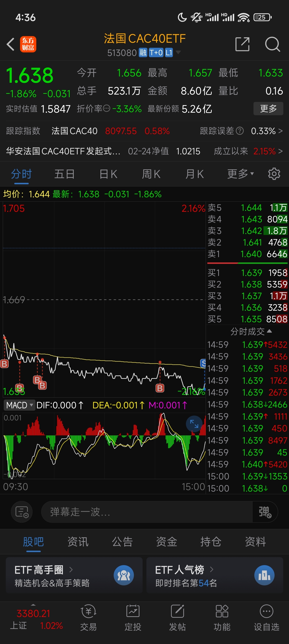Open the comment list icon left of 弹幕 input

22,512
